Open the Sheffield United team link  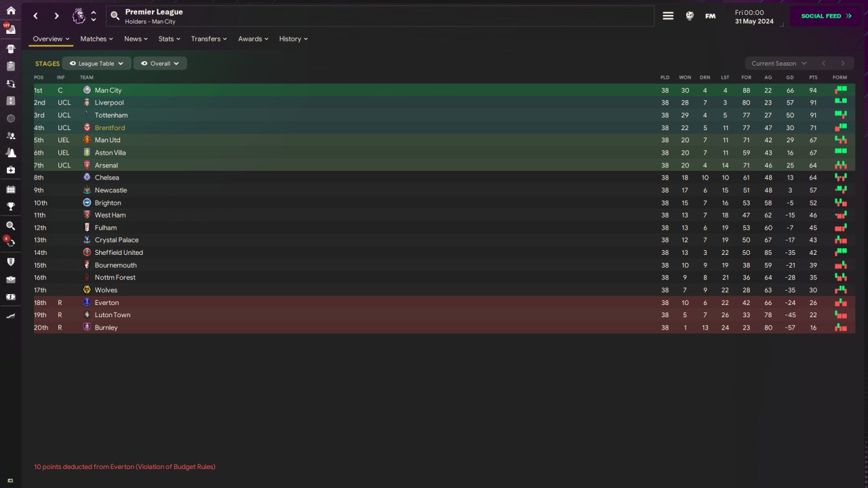pyautogui.click(x=119, y=253)
